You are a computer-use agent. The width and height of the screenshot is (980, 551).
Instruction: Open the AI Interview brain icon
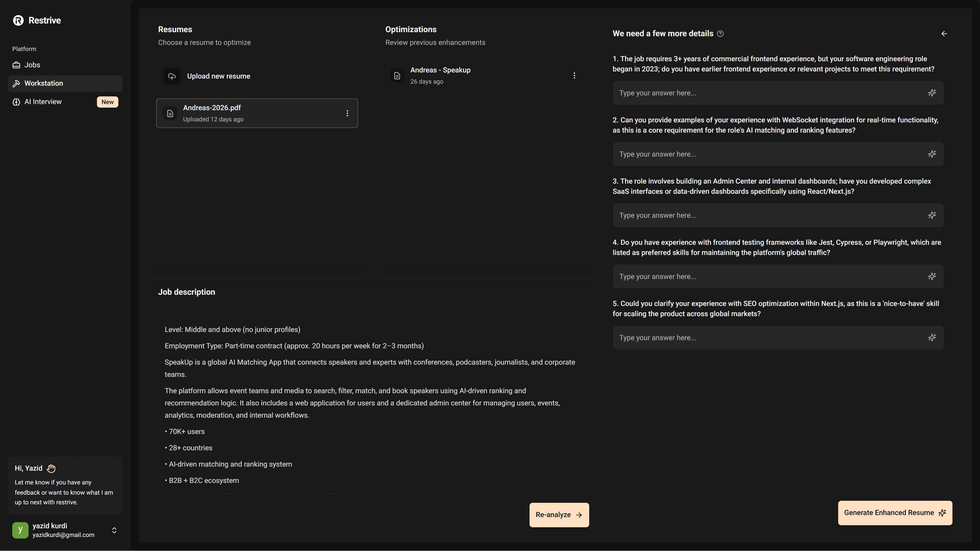click(x=16, y=102)
